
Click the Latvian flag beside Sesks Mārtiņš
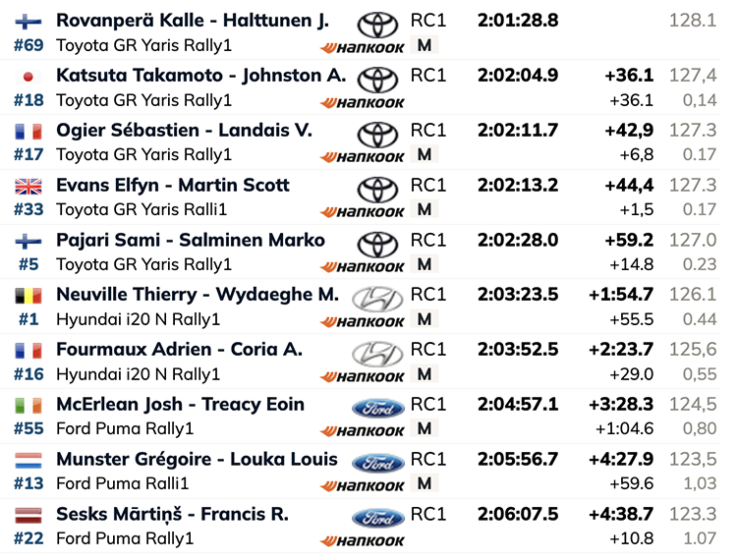pos(28,515)
